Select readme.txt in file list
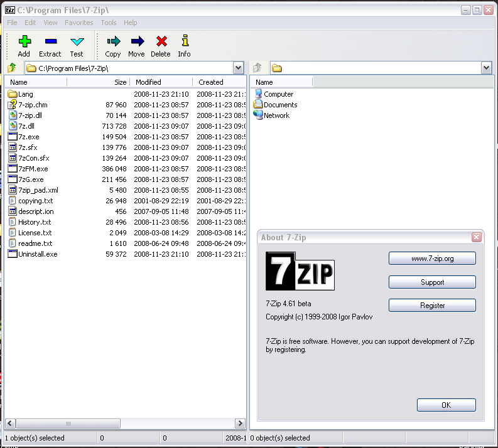Viewport: 498px width, 448px height. 35,243
